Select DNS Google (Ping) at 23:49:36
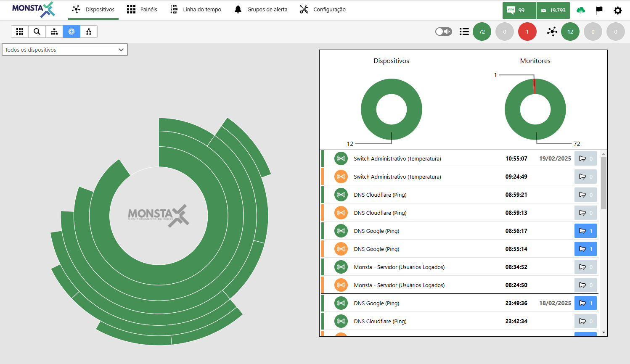This screenshot has height=364, width=630. pos(376,303)
